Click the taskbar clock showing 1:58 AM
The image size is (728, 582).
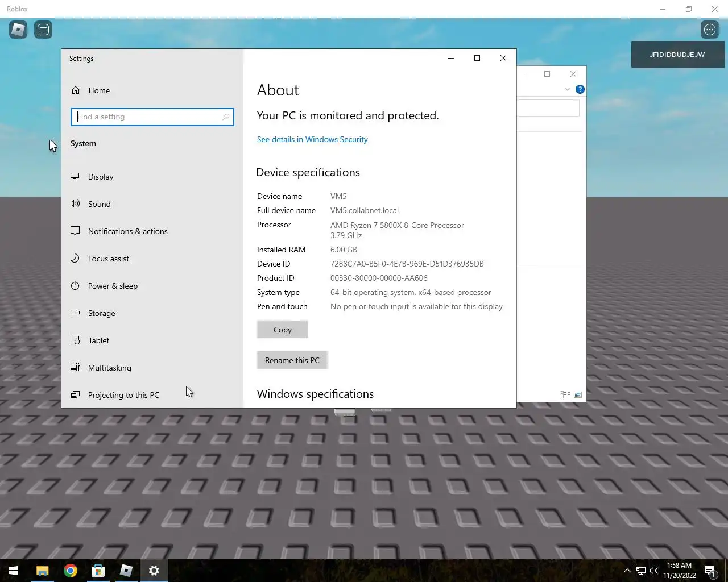tap(679, 571)
